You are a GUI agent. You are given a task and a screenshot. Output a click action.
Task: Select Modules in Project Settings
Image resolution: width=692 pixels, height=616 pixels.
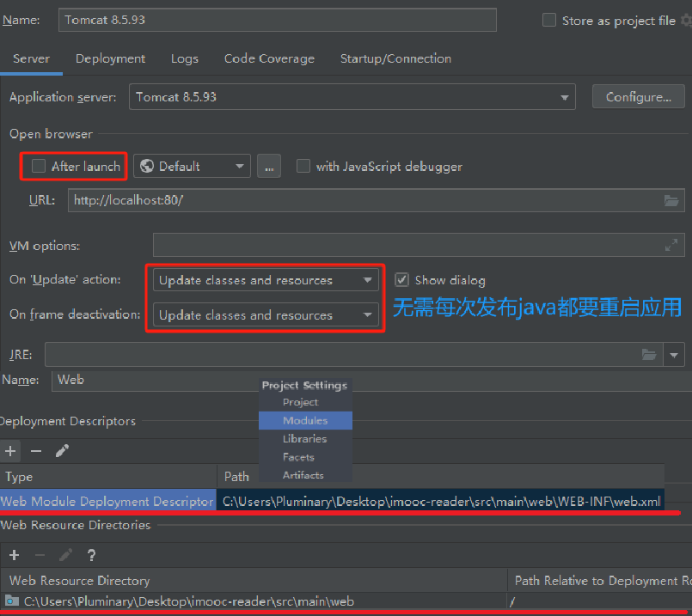[x=305, y=421]
